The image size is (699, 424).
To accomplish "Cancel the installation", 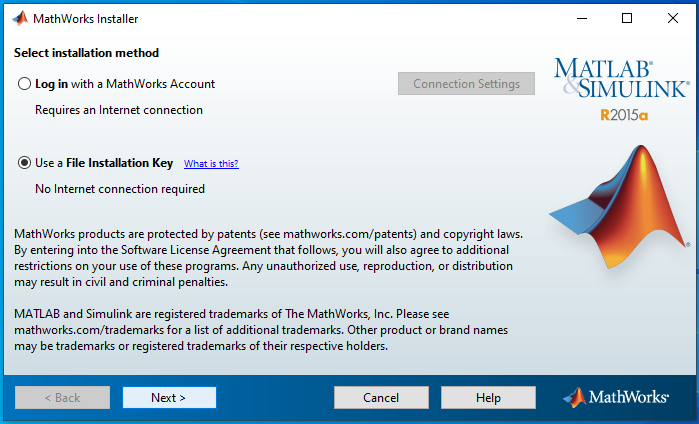I will 381,397.
